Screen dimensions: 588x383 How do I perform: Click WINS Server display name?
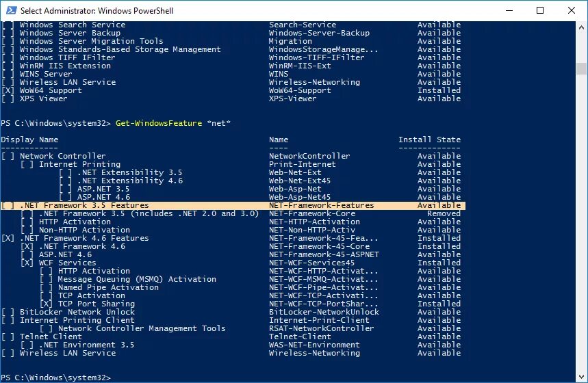click(x=46, y=74)
